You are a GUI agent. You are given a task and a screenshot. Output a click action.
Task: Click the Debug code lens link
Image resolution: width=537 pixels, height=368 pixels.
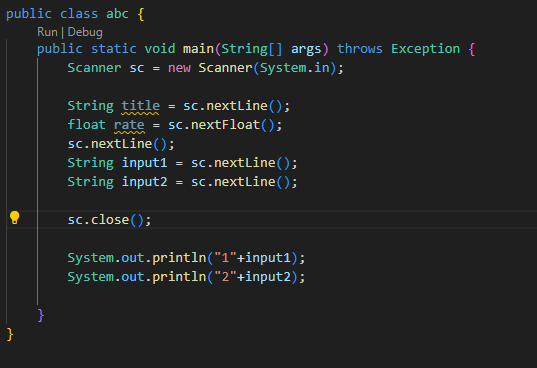(x=85, y=32)
